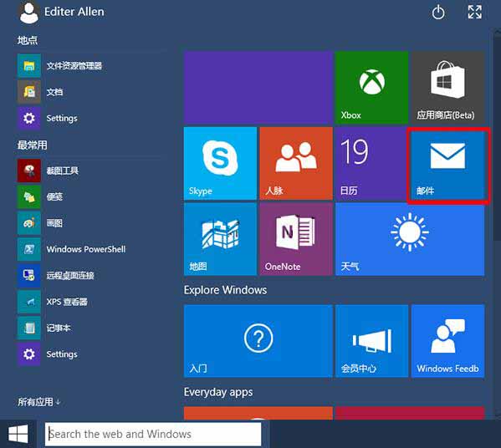Open the Editer Allen user account menu
The image size is (501, 448).
pos(61,13)
